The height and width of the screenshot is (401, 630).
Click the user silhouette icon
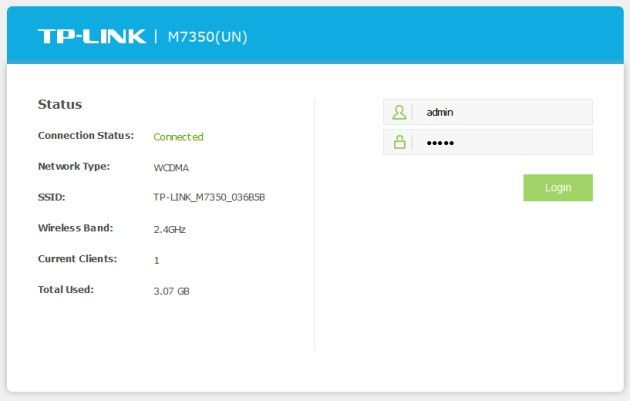pos(399,112)
